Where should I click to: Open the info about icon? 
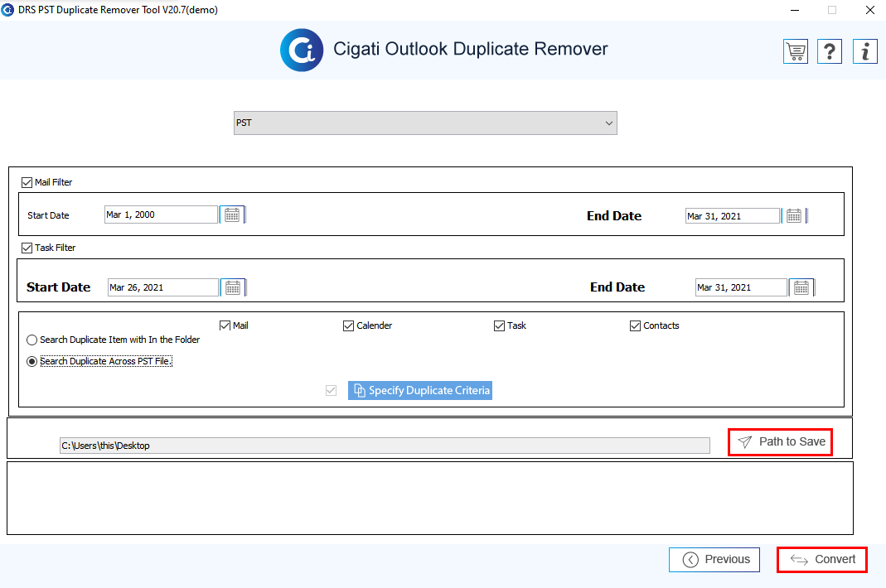(864, 52)
